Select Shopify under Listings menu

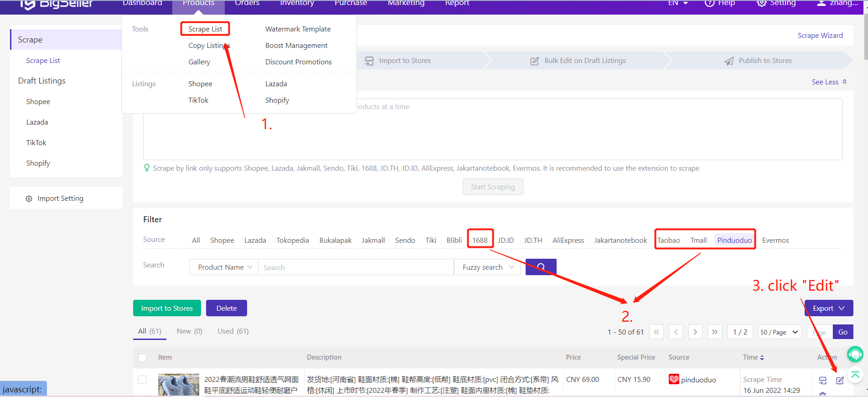[277, 100]
